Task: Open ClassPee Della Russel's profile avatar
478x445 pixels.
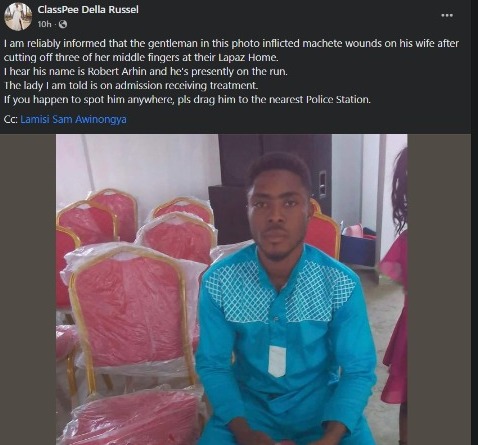Action: click(18, 17)
